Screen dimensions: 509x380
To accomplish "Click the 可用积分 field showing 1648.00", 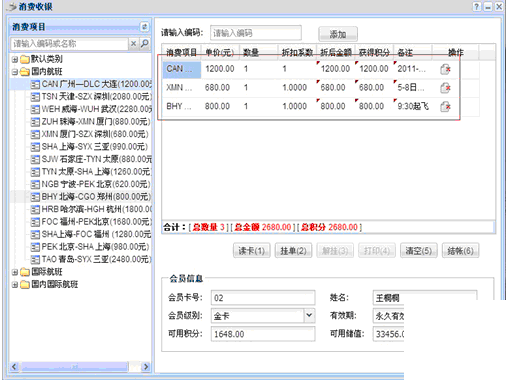I will pyautogui.click(x=263, y=334).
